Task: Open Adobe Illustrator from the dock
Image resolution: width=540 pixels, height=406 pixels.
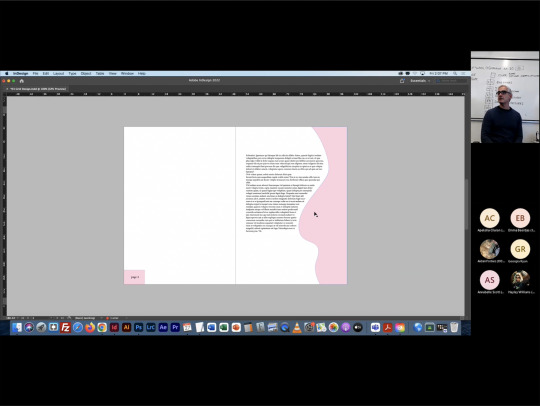Action: tap(126, 327)
